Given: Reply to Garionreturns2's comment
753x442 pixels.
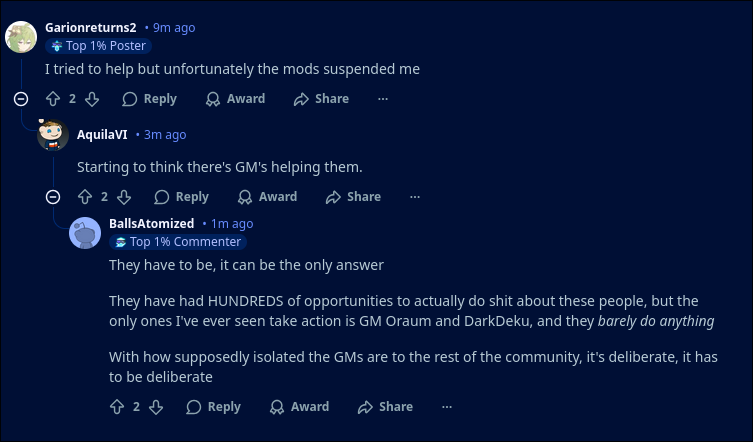Looking at the screenshot, I should pyautogui.click(x=149, y=99).
